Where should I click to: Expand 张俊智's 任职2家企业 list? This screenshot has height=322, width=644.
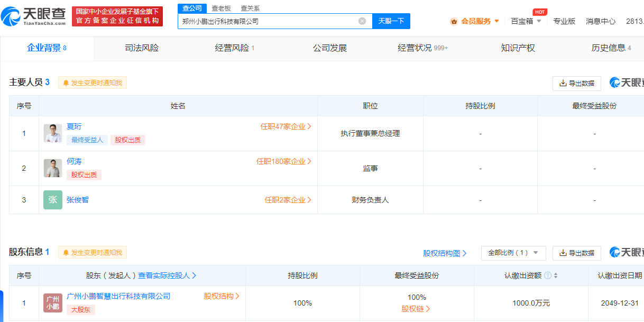point(288,200)
